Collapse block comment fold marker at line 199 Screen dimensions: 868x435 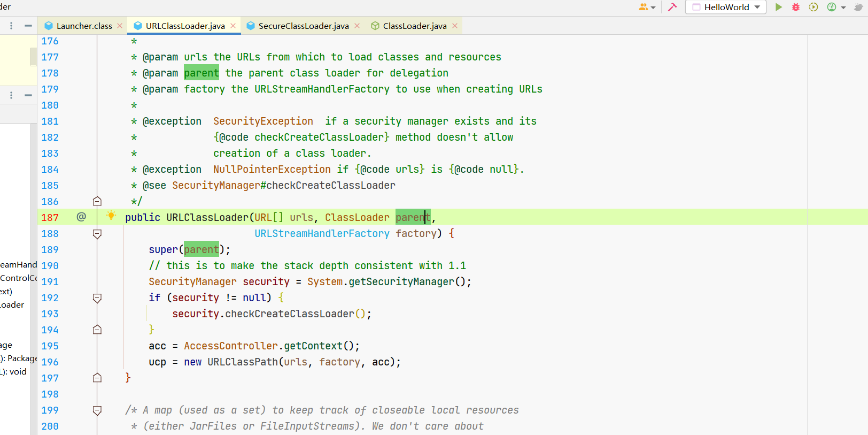click(97, 410)
